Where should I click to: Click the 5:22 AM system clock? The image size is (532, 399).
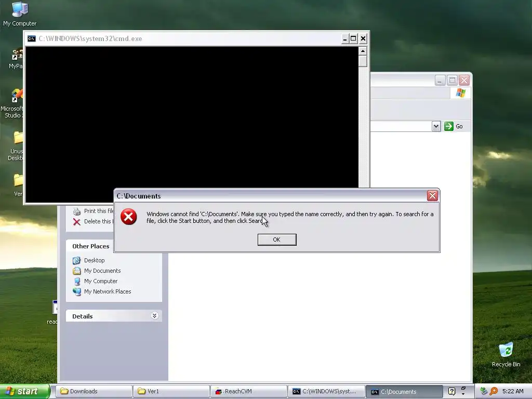tap(513, 391)
